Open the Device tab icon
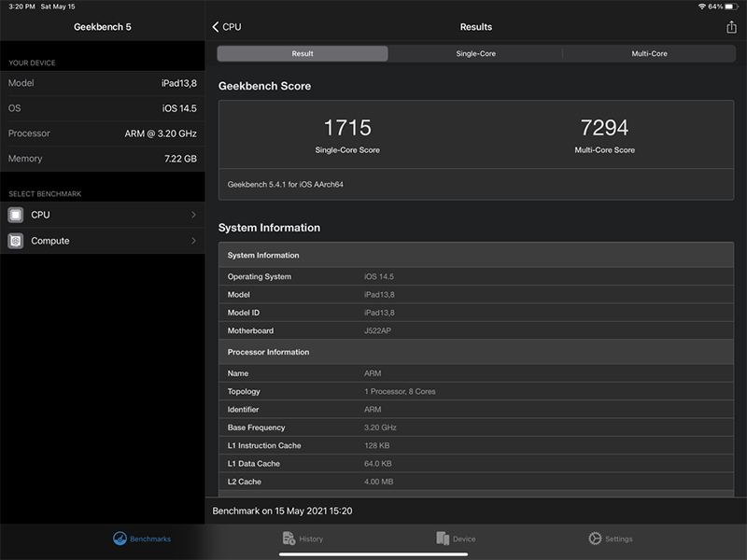 click(443, 539)
